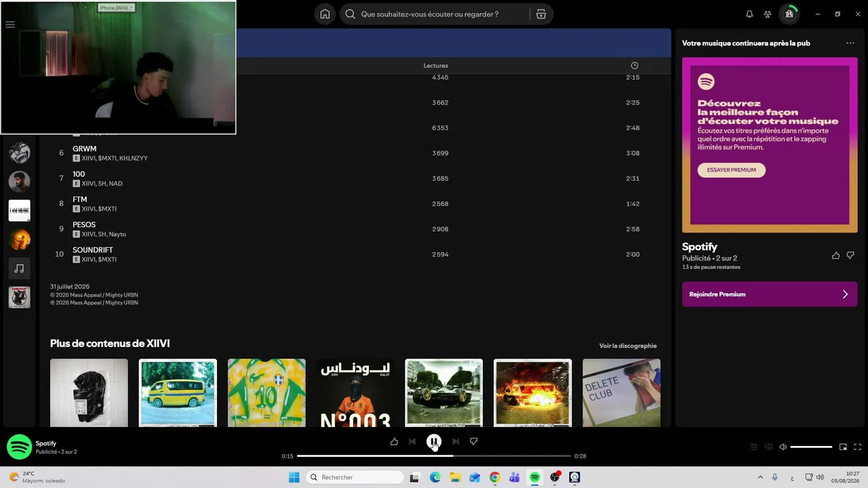
Task: Open the black mask album cover
Action: (89, 393)
